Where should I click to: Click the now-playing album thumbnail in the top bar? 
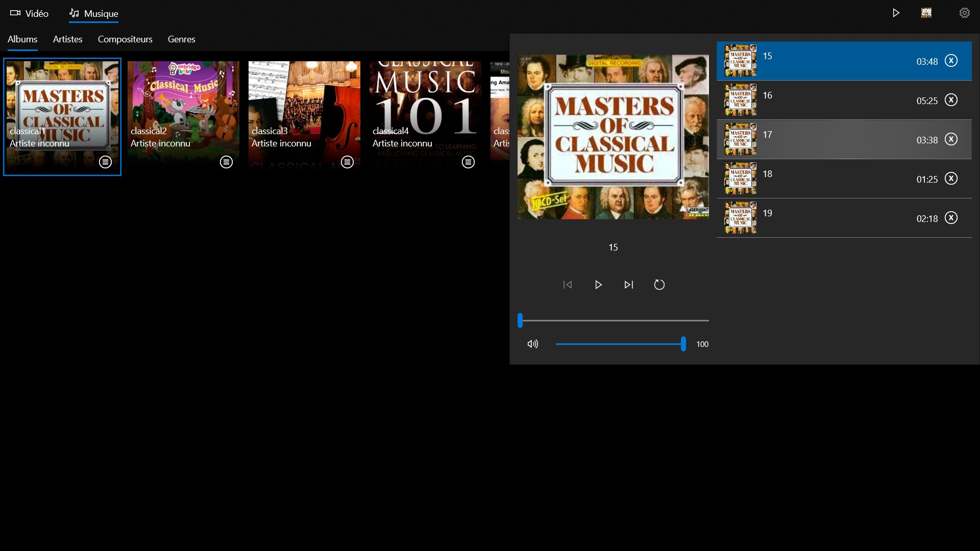926,13
